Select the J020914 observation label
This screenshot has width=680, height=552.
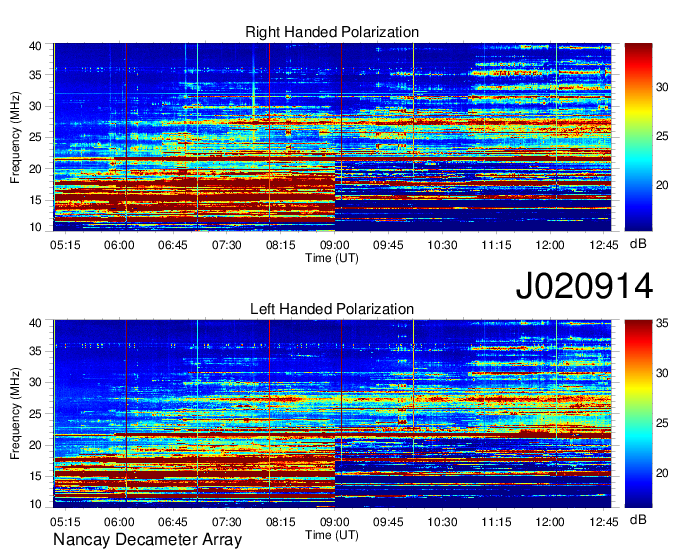(584, 286)
